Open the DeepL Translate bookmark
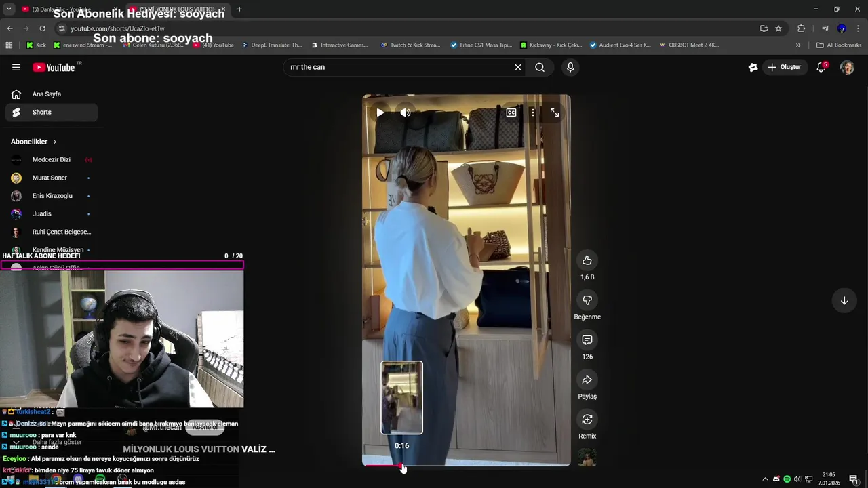 (271, 45)
